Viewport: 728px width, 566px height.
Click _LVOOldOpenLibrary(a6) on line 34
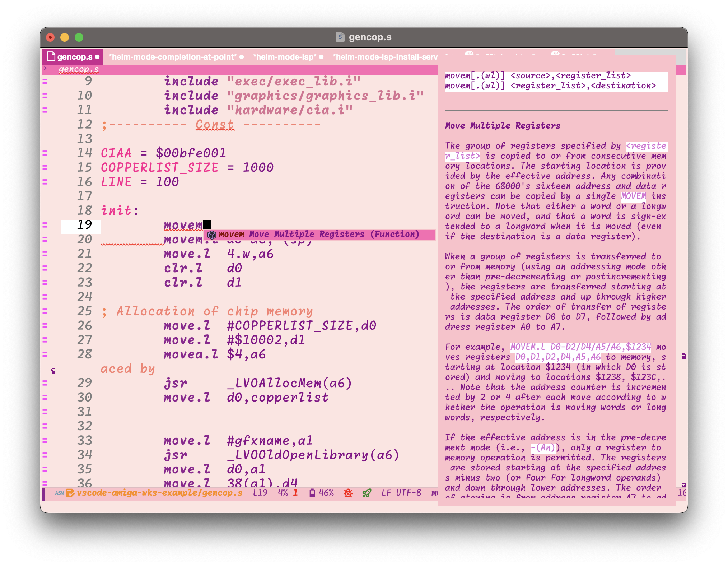(313, 455)
